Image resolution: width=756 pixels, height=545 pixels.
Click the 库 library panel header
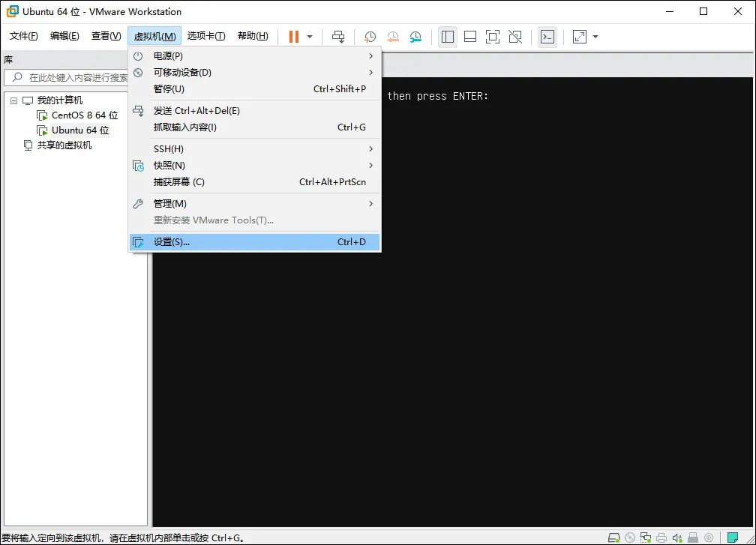[8, 60]
